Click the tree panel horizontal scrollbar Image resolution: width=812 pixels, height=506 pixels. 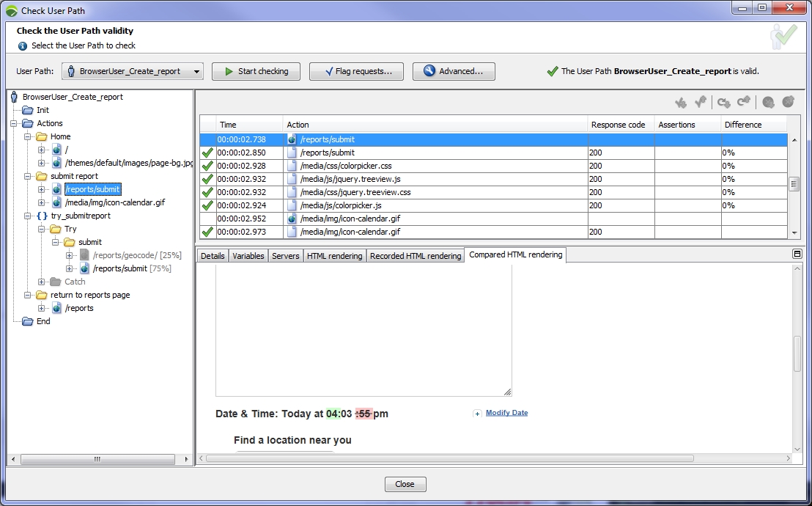(x=97, y=459)
